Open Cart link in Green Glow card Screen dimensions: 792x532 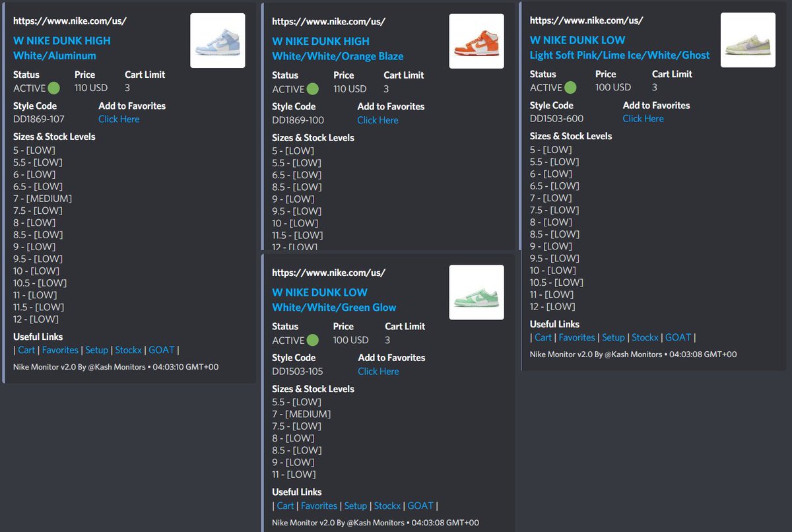(x=285, y=506)
